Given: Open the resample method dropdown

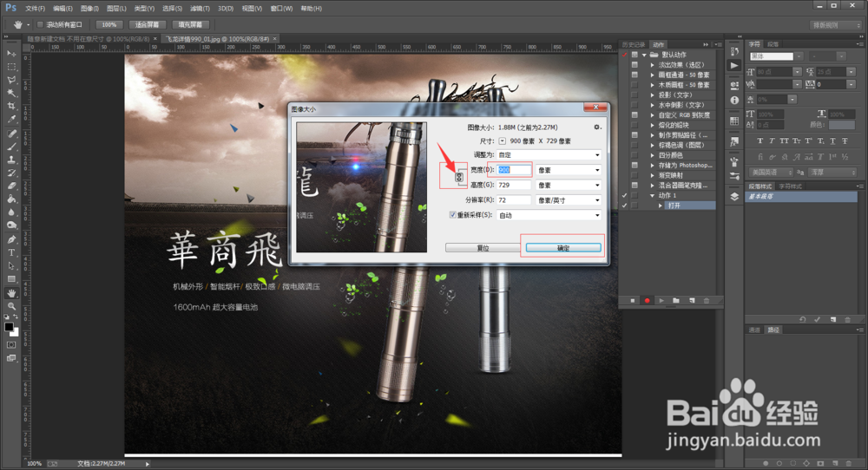Looking at the screenshot, I should pyautogui.click(x=549, y=215).
